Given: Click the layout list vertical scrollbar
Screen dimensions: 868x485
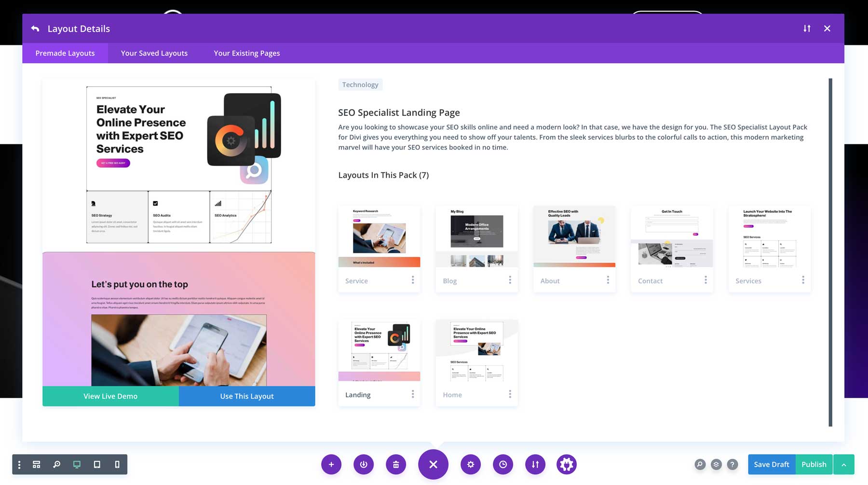Looking at the screenshot, I should (830, 252).
